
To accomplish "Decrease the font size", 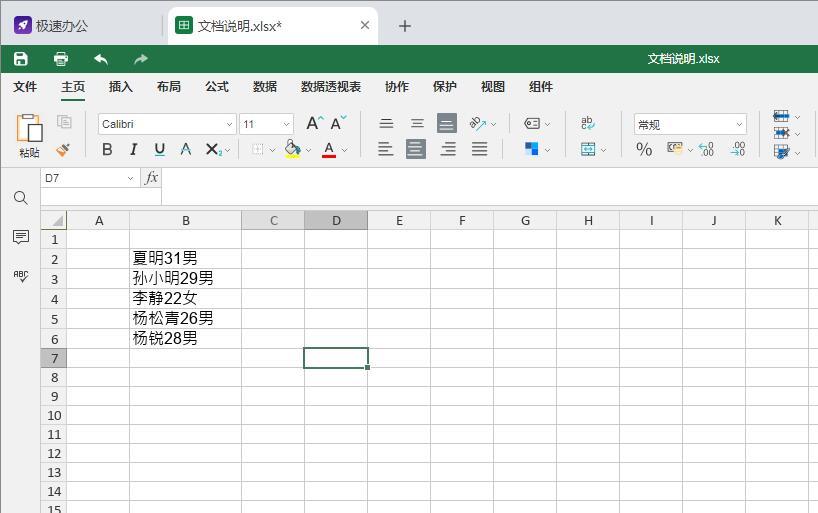I will [x=338, y=123].
